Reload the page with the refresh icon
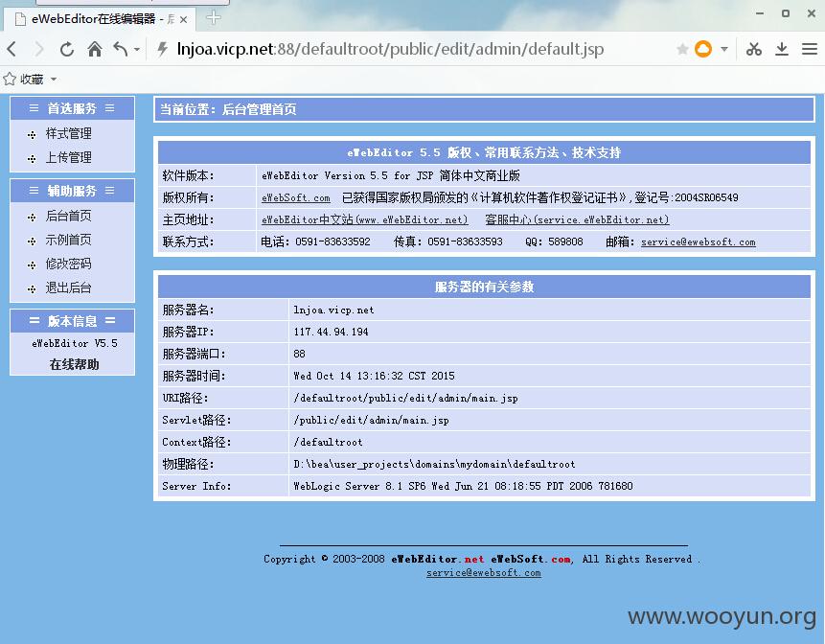 tap(67, 50)
